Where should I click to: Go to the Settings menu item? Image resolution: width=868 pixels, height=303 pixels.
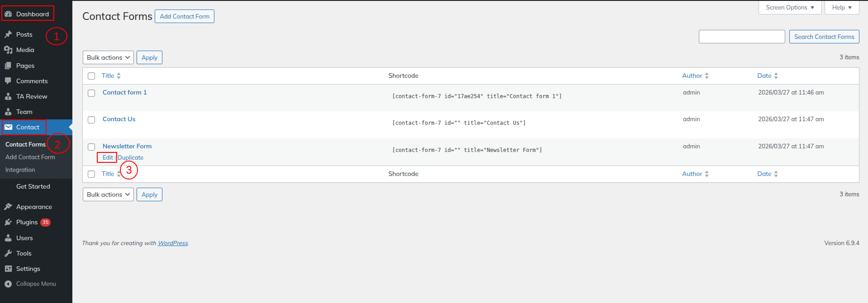pyautogui.click(x=28, y=269)
